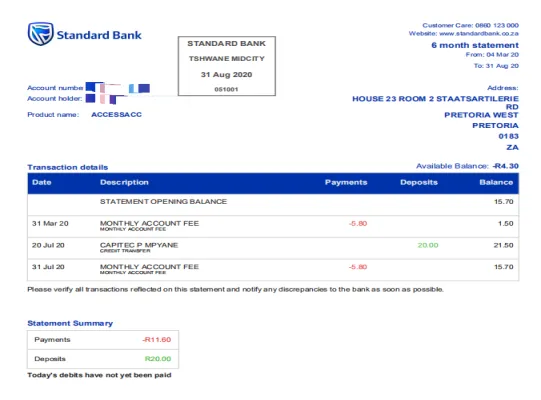Click the Payments column header
Viewport: 541px width, 400px height.
[x=346, y=182]
